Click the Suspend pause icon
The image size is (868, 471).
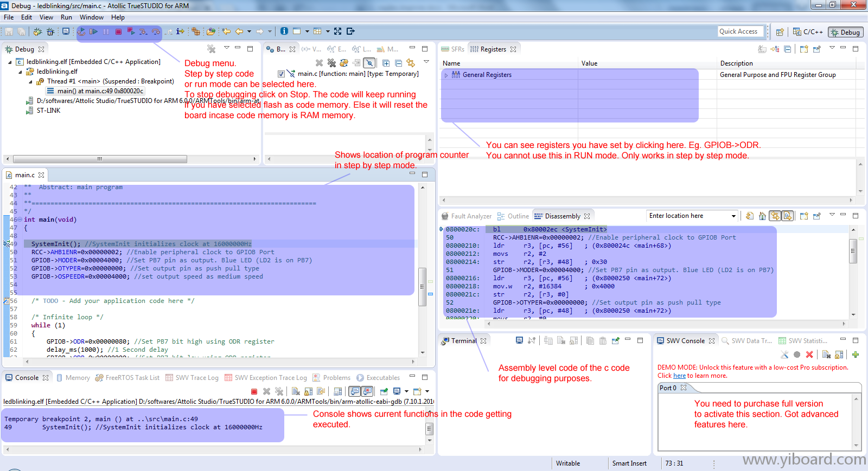[x=106, y=31]
